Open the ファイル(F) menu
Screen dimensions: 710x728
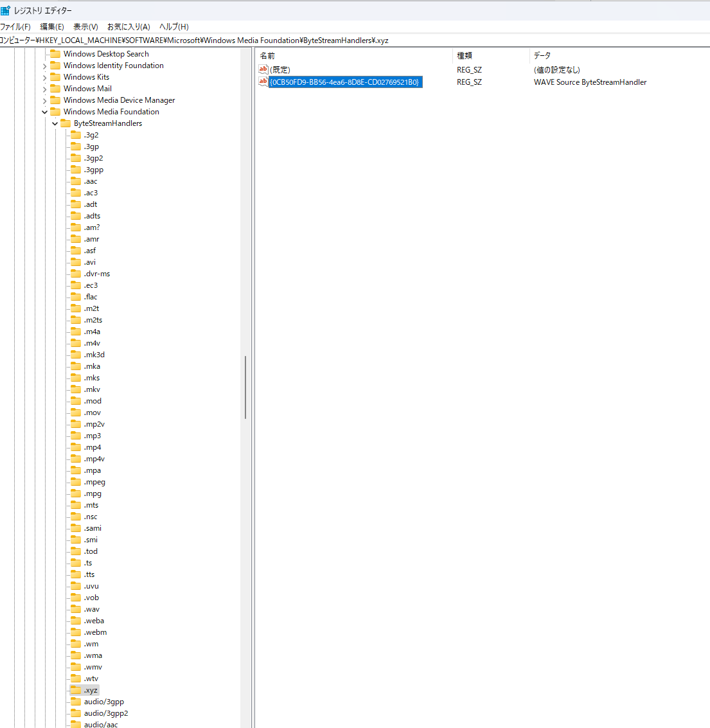[15, 27]
